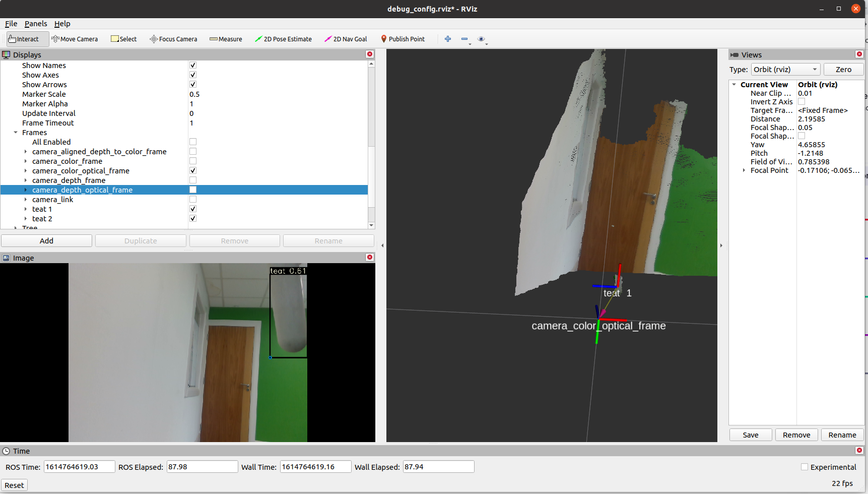Expand the camera_depth_optical_frame tree item
The height and width of the screenshot is (494, 868).
26,190
